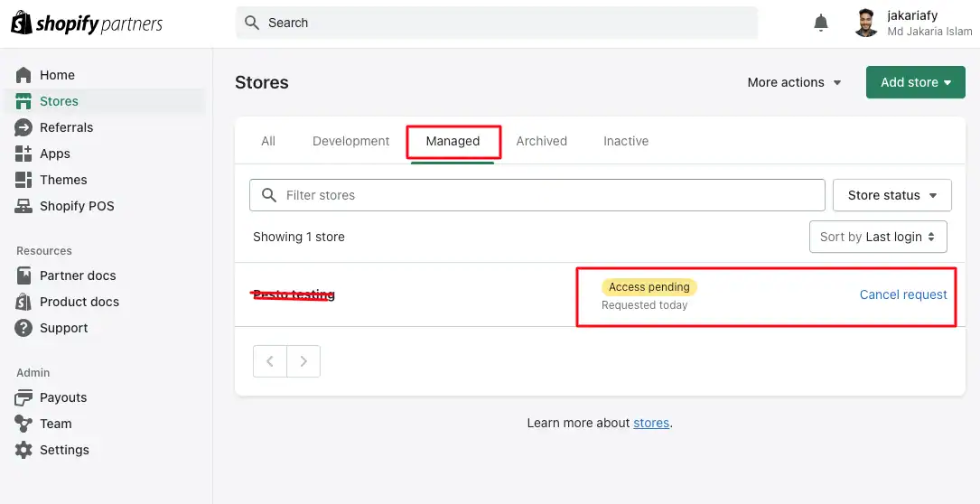Switch to the Archived tab

click(541, 141)
